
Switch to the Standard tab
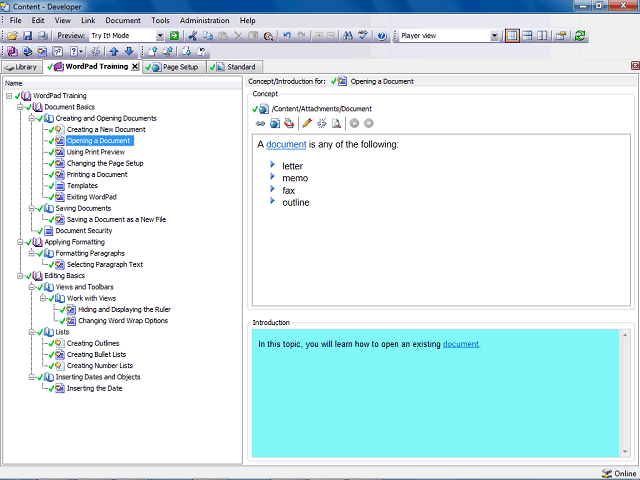coord(234,67)
